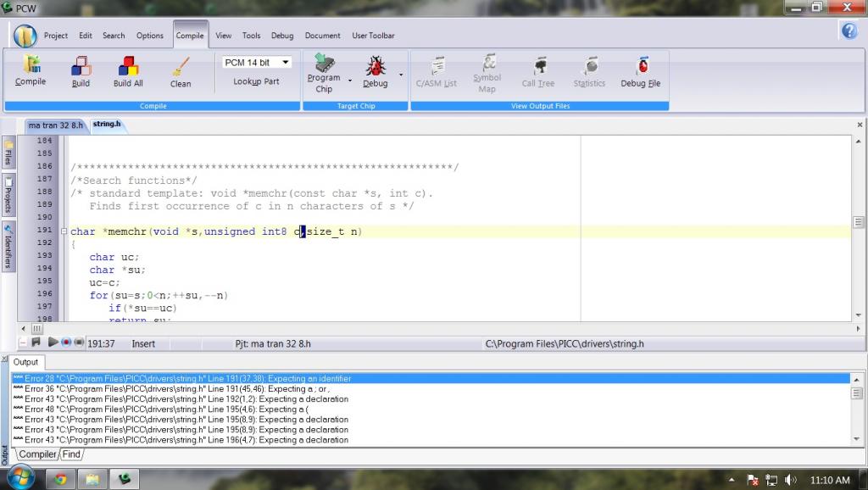Select Error 48 Expecting a ( line
868x490 pixels.
(431, 409)
